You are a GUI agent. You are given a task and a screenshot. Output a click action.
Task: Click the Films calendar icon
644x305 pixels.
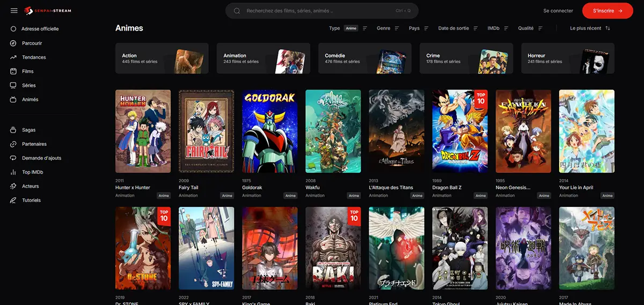tap(13, 71)
